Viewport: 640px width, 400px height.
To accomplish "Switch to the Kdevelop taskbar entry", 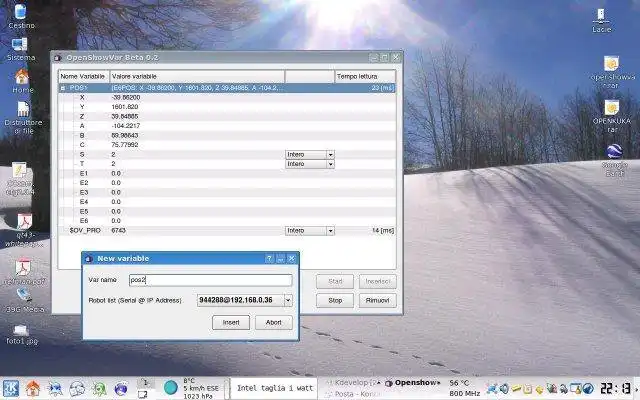I will [x=353, y=383].
